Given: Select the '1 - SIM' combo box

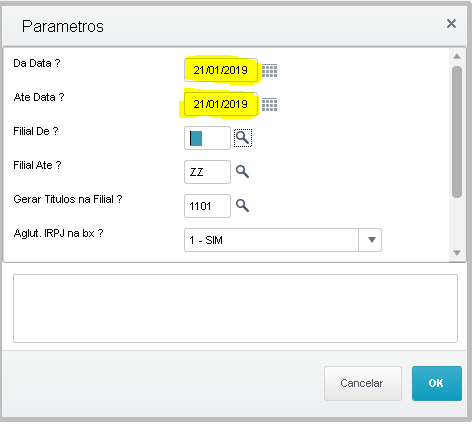Looking at the screenshot, I should coord(283,240).
